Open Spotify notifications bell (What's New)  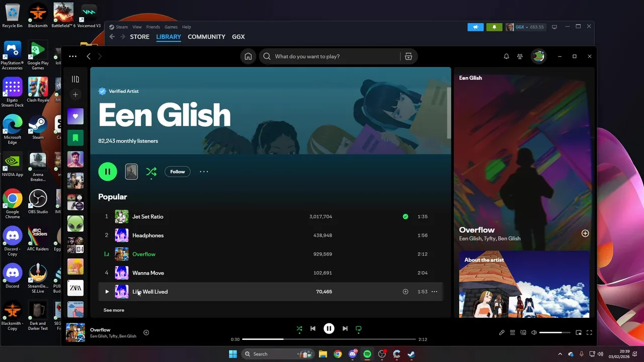coord(506,56)
